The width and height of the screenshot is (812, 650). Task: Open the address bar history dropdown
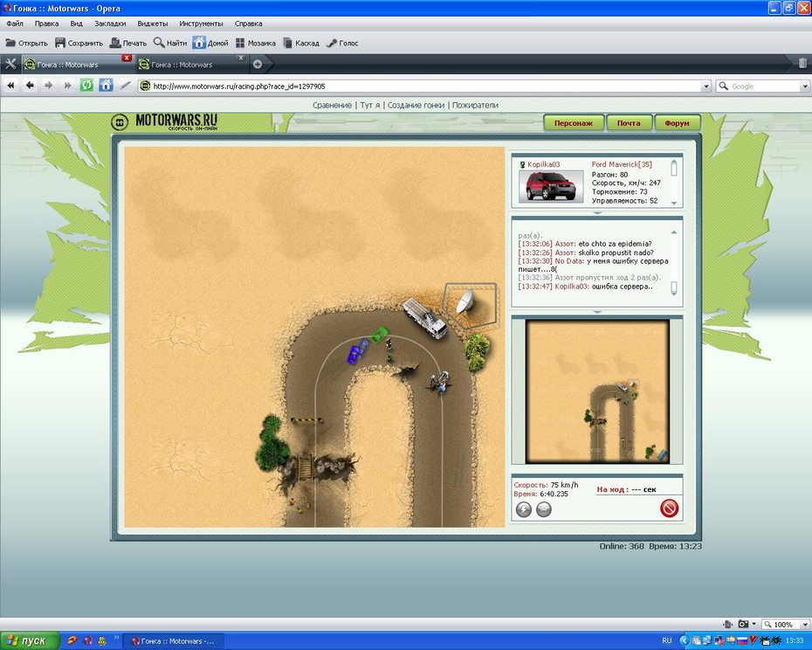(x=705, y=86)
